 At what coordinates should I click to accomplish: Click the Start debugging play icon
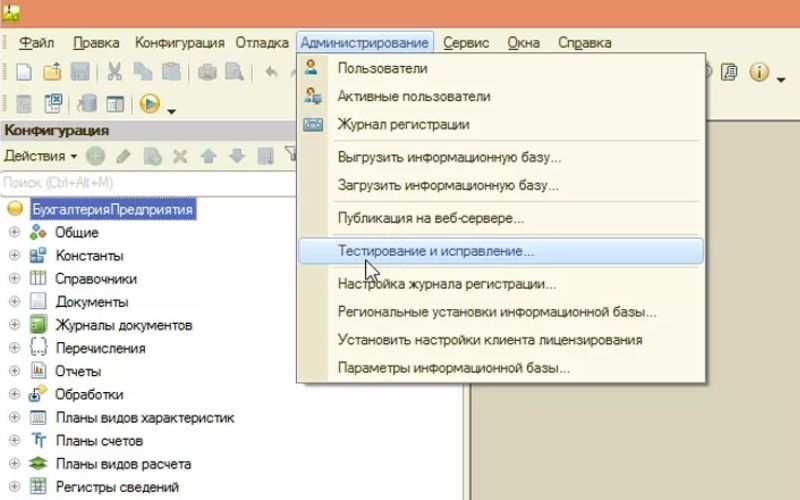point(149,104)
